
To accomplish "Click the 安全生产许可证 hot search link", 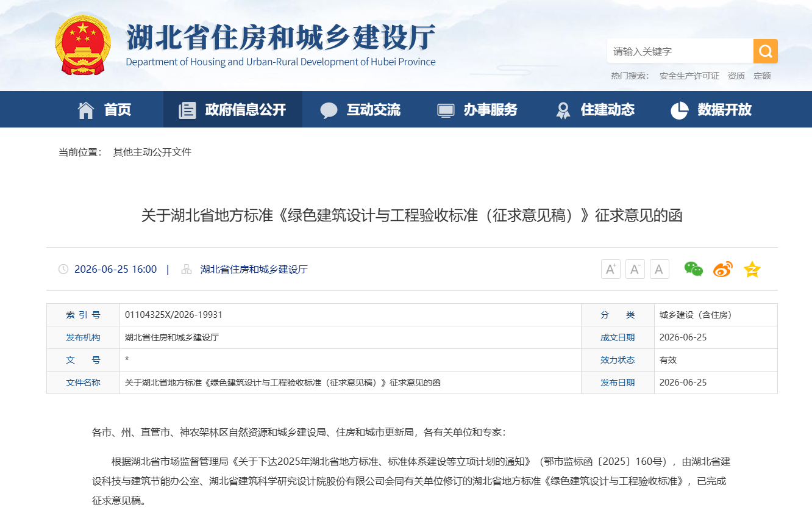I will point(689,76).
